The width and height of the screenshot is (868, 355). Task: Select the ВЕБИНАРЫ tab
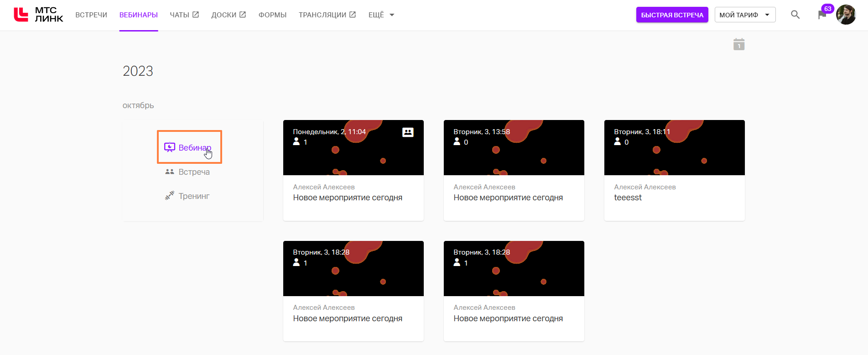click(139, 15)
